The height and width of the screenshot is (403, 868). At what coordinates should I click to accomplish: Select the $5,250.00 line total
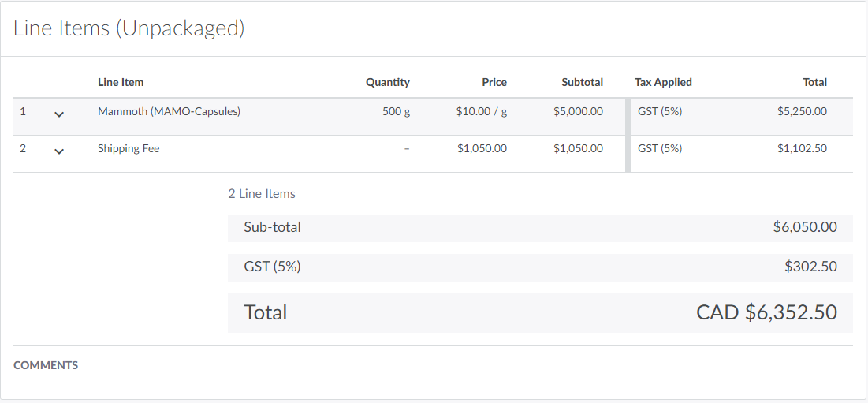pos(802,111)
